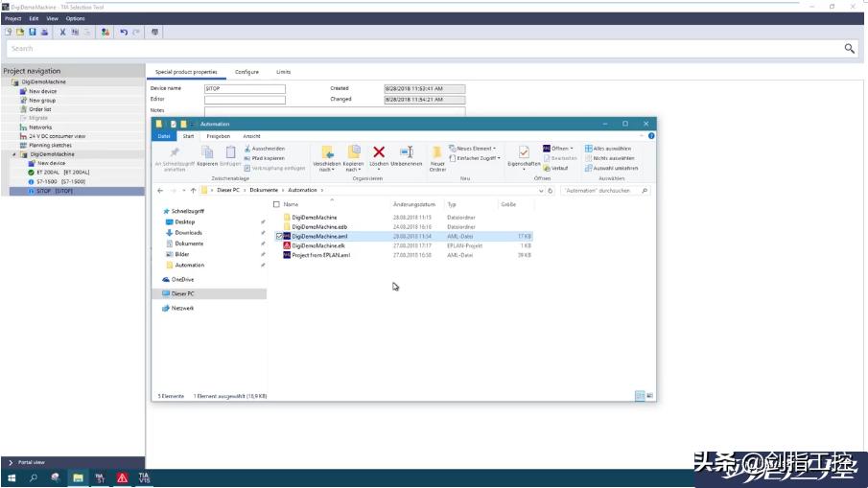Open Kopieren nach dropdown in Explorer
The width and height of the screenshot is (868, 488).
[353, 167]
